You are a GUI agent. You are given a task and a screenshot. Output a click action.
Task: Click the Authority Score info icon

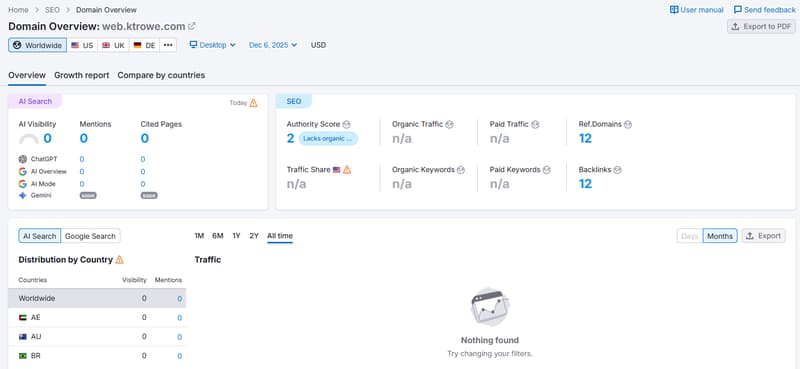[x=346, y=124]
